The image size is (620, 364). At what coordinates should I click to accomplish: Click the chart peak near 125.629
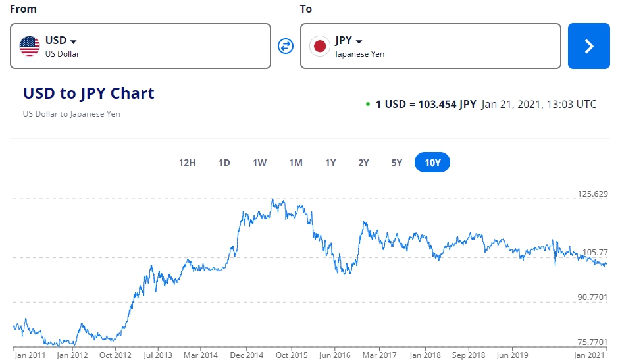[x=273, y=199]
